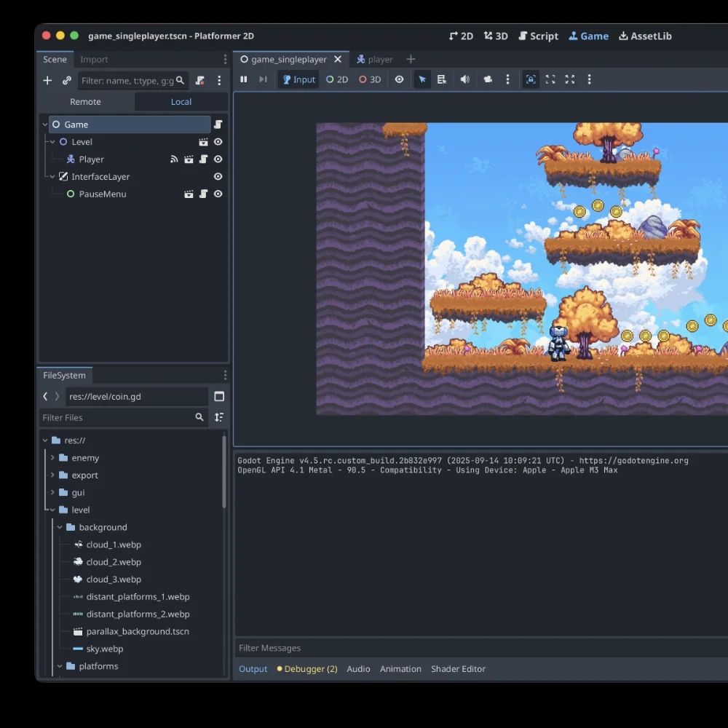
Task: Click the camera override icon
Action: pyautogui.click(x=488, y=79)
